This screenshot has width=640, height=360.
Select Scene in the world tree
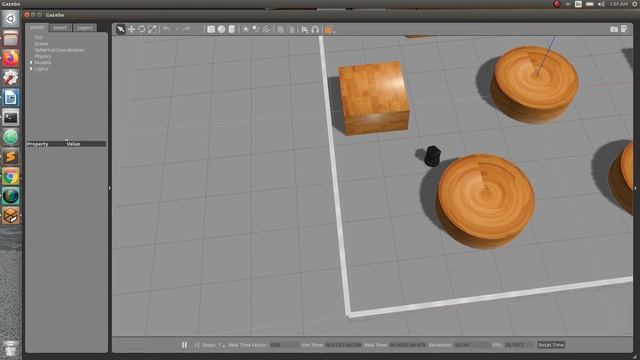41,44
